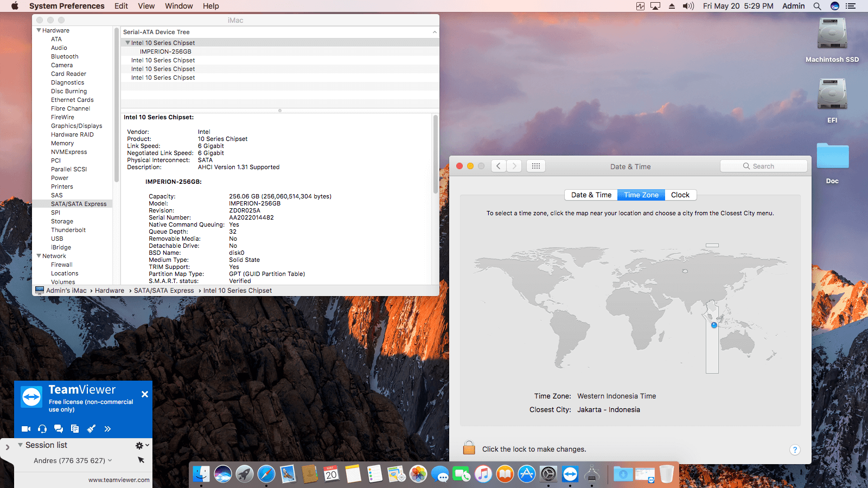Switch to Date & Time tab
Screen dimensions: 868x488
[591, 195]
